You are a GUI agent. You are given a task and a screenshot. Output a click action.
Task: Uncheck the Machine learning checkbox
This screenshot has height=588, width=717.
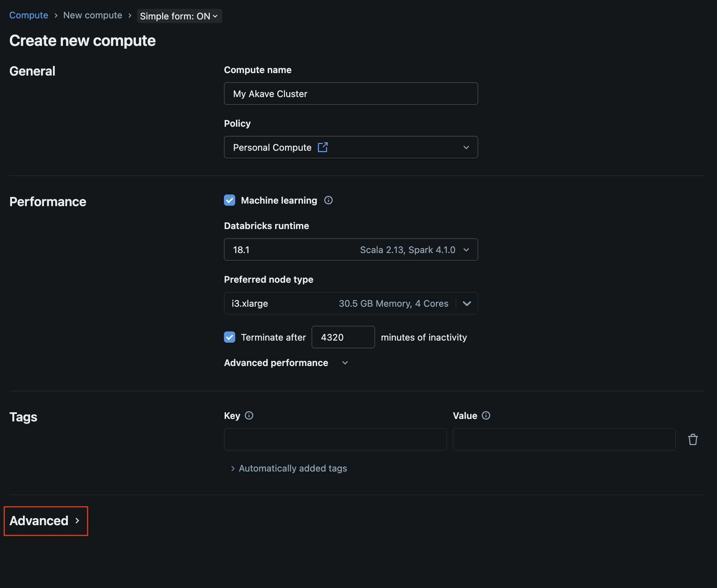tap(230, 200)
